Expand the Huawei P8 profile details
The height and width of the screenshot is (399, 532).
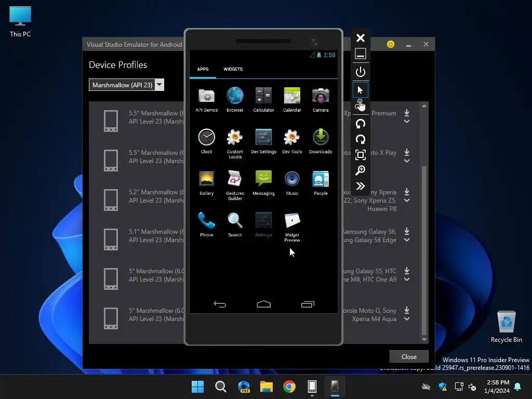pyautogui.click(x=407, y=201)
